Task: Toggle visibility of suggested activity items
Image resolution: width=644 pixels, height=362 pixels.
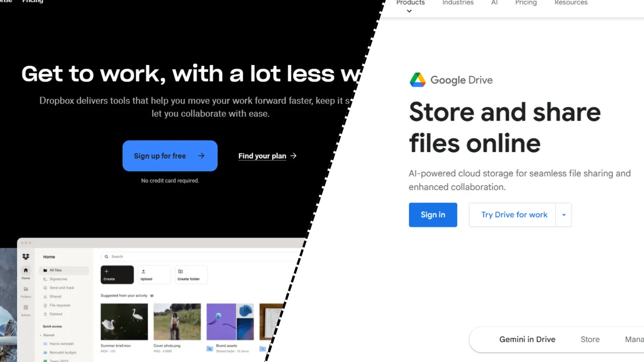Action: click(152, 295)
